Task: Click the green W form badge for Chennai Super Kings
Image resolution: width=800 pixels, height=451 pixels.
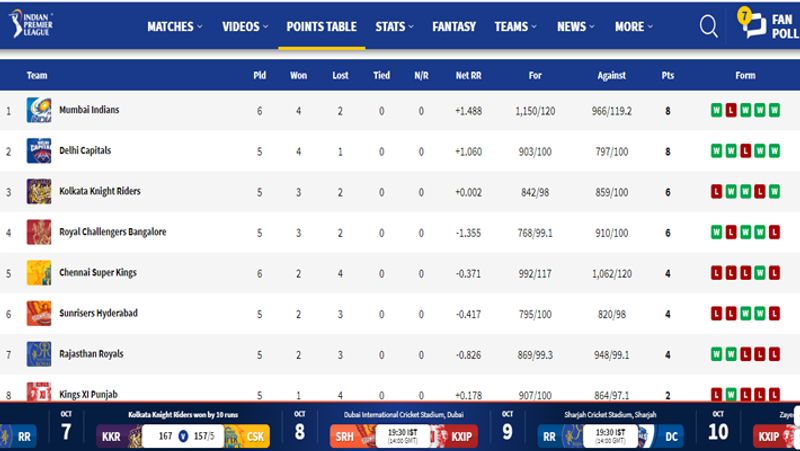Action: [760, 273]
